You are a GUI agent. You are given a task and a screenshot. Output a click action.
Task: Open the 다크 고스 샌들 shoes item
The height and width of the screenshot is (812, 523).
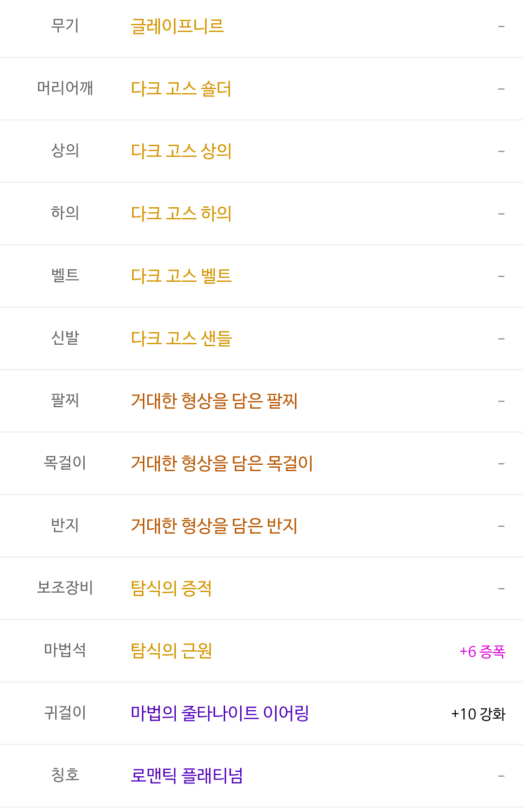[x=181, y=338]
